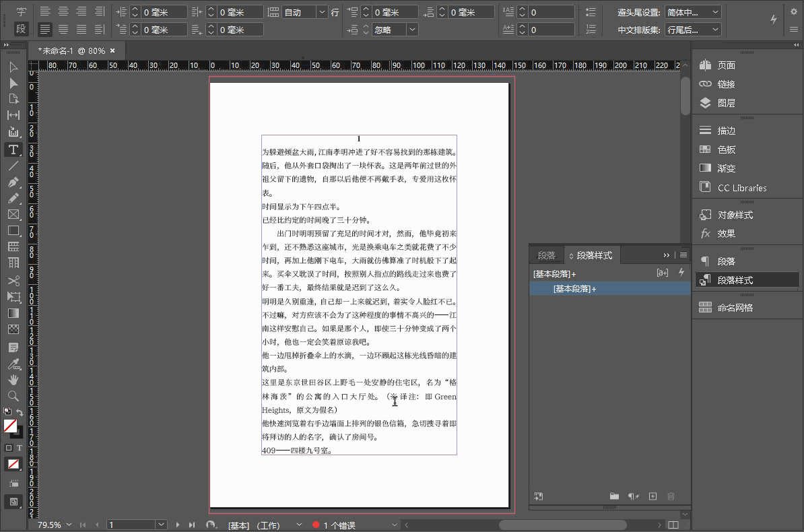This screenshot has height=532, width=804.
Task: Clear overrides in paragraph styles panel
Action: (x=633, y=496)
